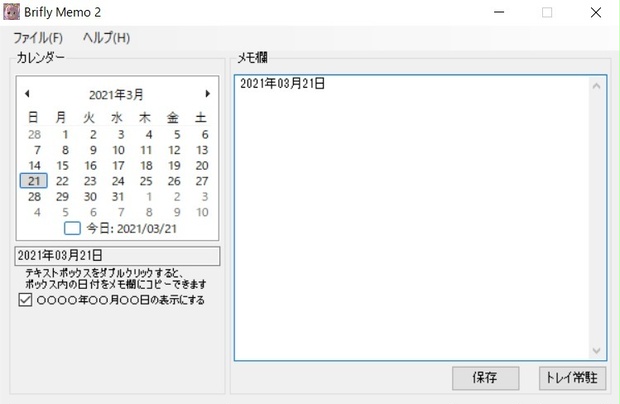Select March 21 in the calendar

(x=34, y=181)
